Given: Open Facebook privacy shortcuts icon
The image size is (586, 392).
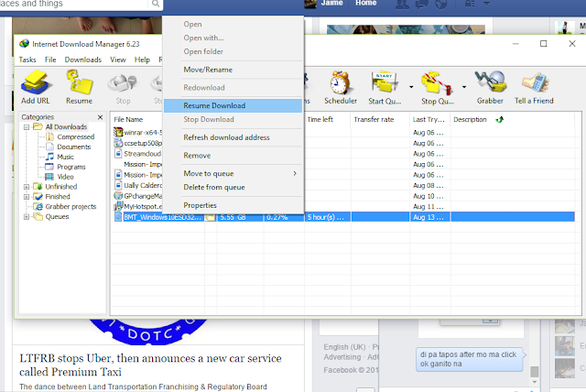Looking at the screenshot, I should click(x=470, y=4).
